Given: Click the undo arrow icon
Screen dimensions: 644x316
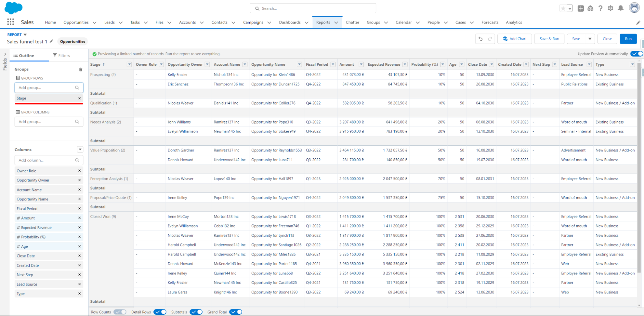Looking at the screenshot, I should coord(480,39).
